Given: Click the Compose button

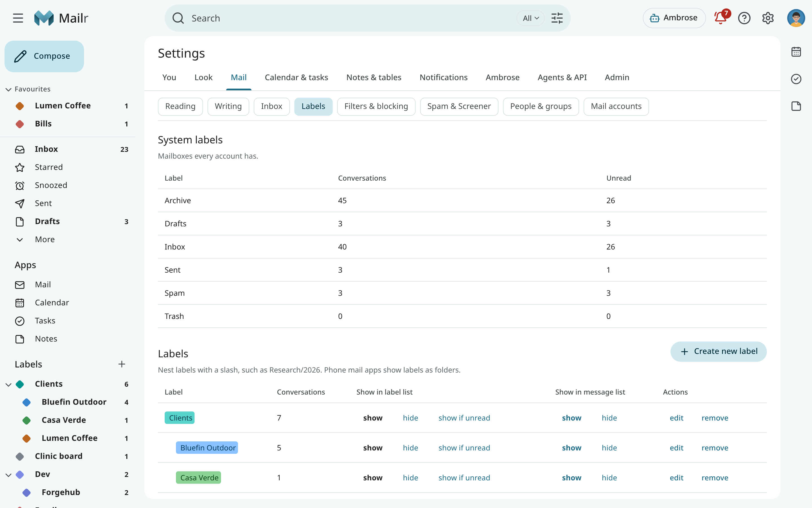Looking at the screenshot, I should click(x=44, y=56).
